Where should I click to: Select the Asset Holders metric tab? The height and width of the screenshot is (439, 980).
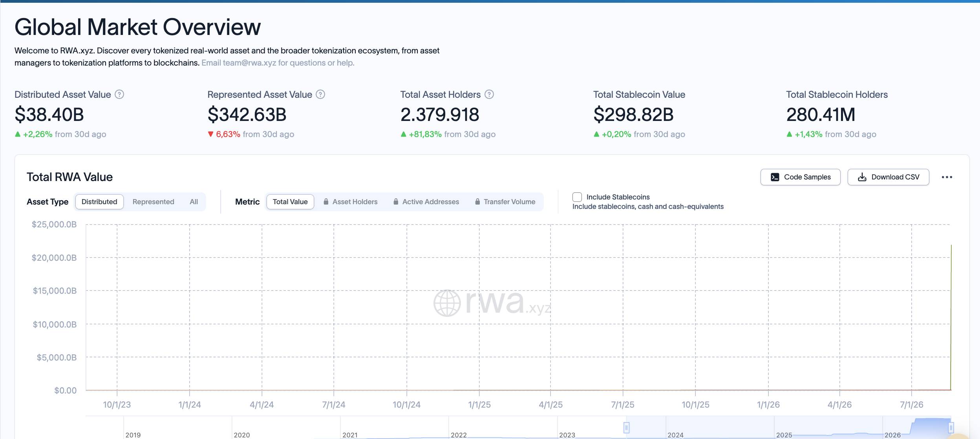pos(351,202)
